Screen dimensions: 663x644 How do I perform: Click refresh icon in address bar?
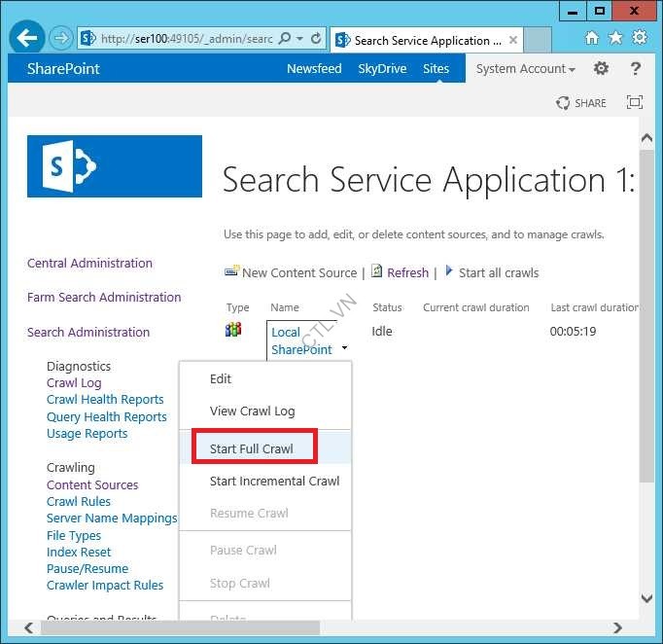(x=316, y=39)
